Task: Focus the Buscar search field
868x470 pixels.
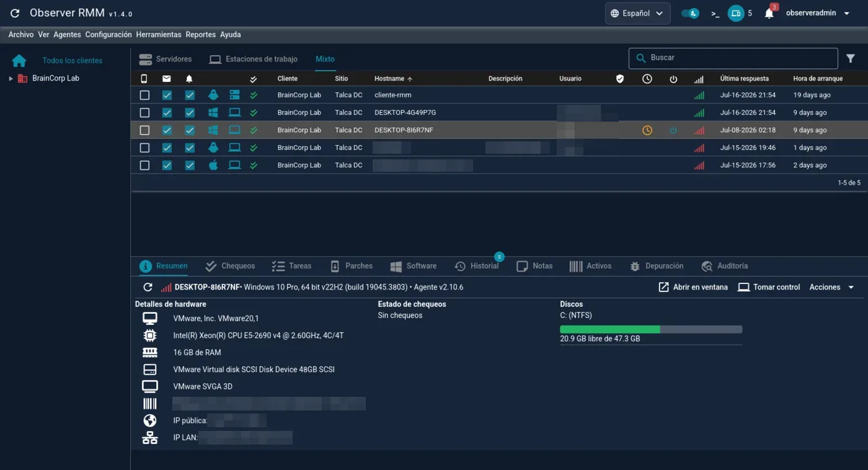Action: pyautogui.click(x=733, y=58)
